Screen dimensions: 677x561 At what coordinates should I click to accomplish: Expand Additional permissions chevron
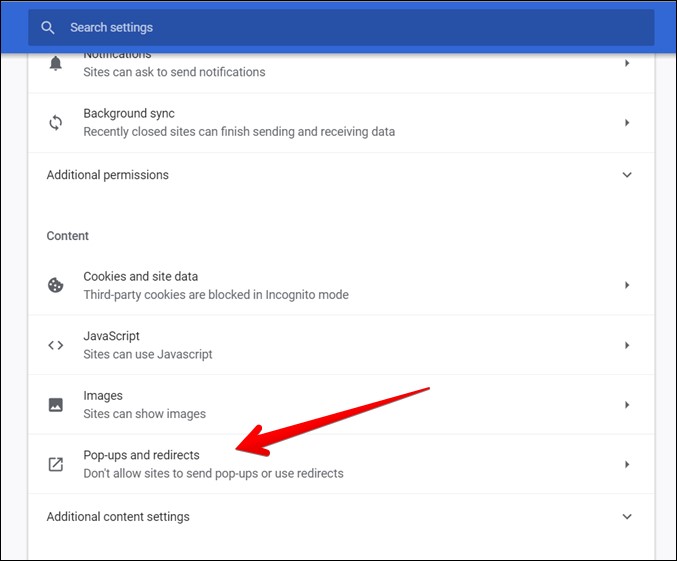[627, 175]
